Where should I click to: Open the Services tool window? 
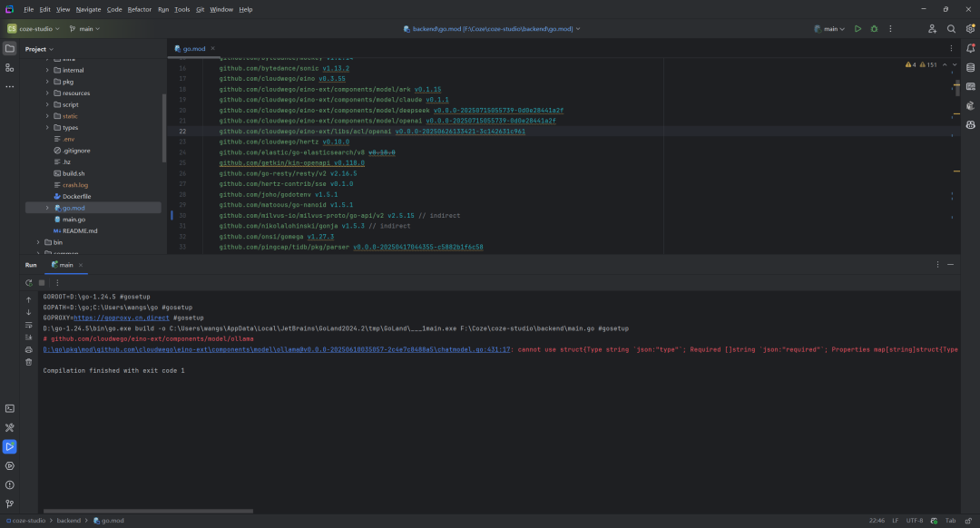[x=10, y=466]
